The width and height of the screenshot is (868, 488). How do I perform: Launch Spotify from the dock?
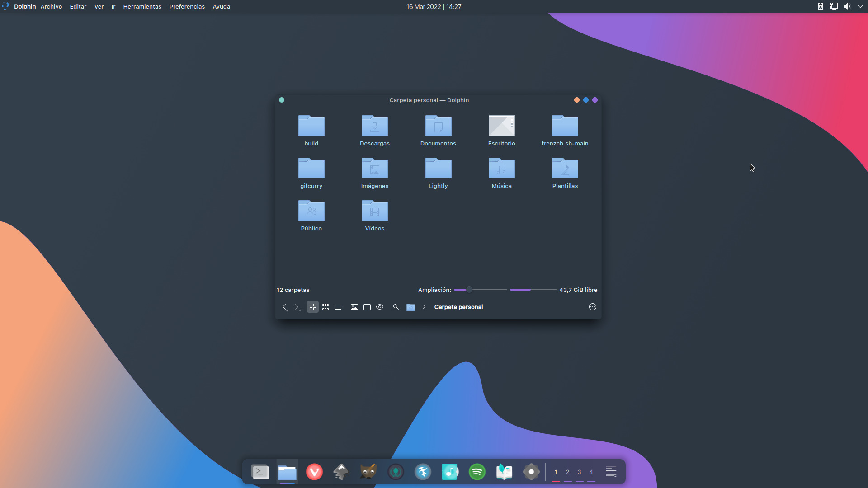pyautogui.click(x=477, y=472)
